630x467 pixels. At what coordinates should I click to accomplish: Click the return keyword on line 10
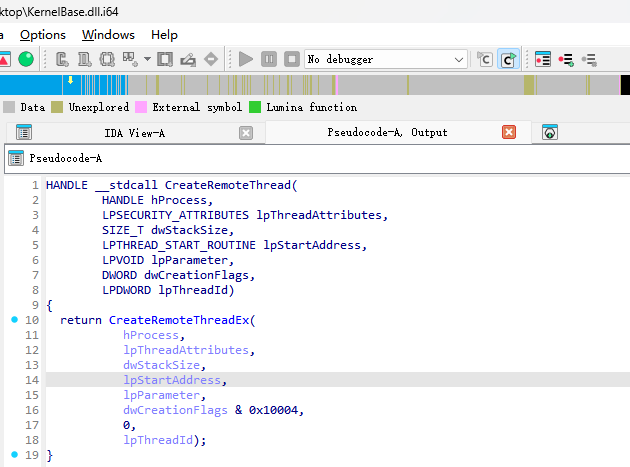click(81, 320)
